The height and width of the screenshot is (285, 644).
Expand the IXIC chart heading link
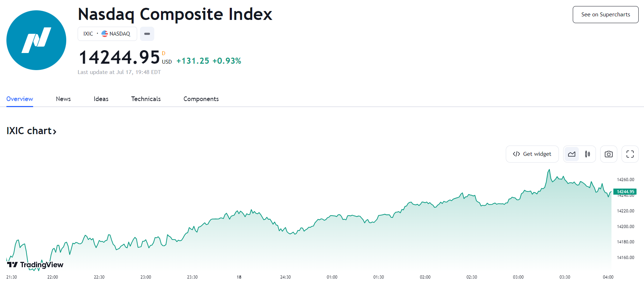click(x=31, y=131)
